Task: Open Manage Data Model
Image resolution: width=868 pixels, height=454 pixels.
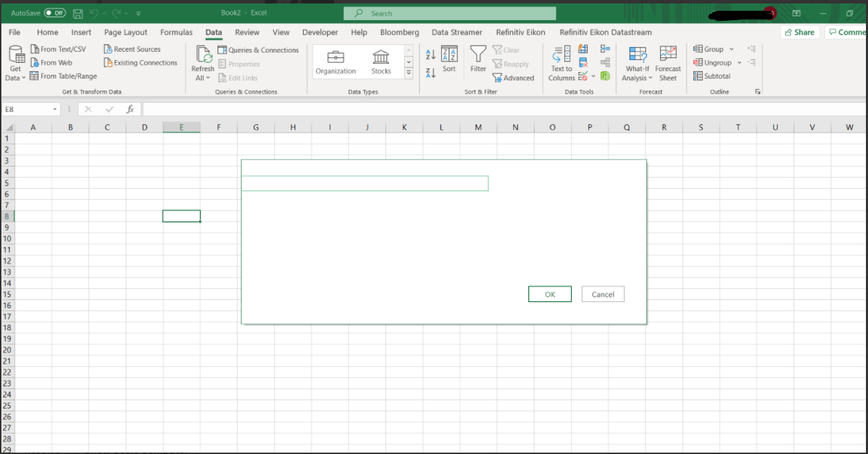Action: tap(605, 76)
